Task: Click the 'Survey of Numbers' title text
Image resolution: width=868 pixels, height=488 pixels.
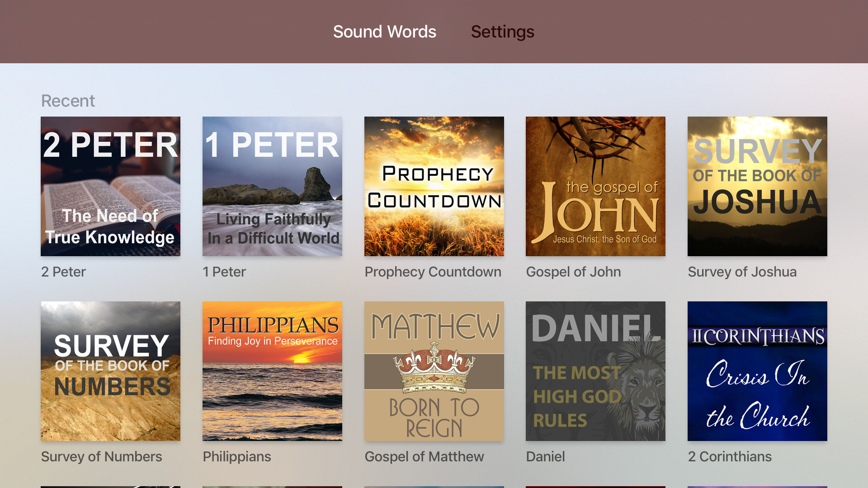Action: (101, 457)
